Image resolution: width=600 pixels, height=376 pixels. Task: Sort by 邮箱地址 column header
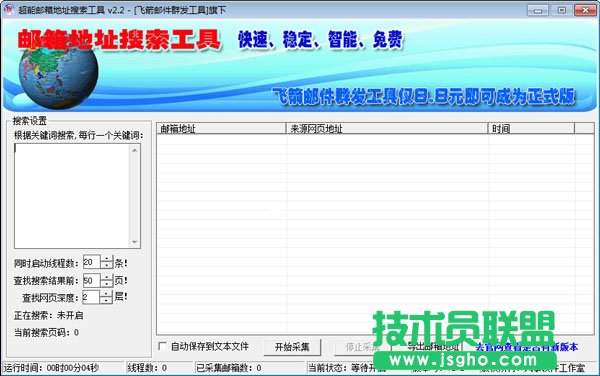[x=221, y=129]
